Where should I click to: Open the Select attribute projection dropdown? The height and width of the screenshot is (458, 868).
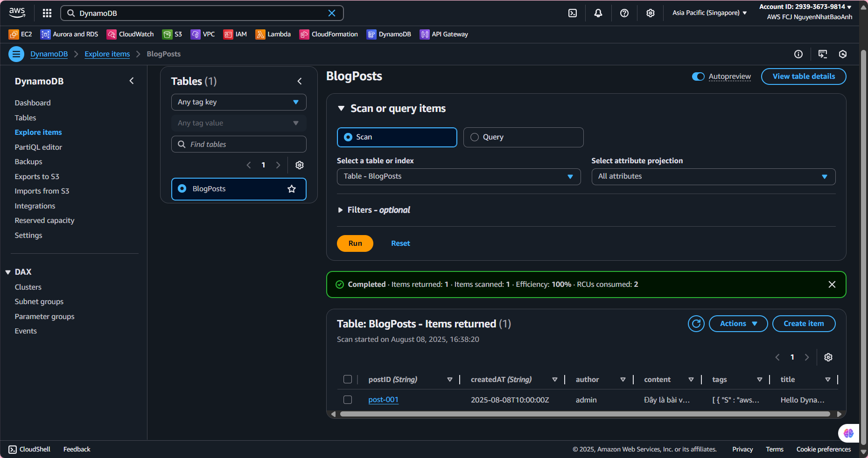pos(713,176)
